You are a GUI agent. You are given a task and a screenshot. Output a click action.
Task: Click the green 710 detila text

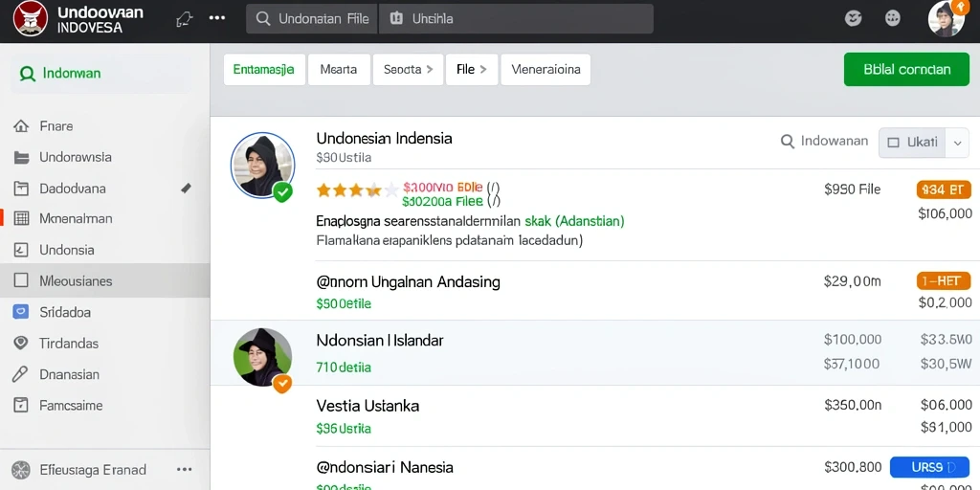click(344, 367)
